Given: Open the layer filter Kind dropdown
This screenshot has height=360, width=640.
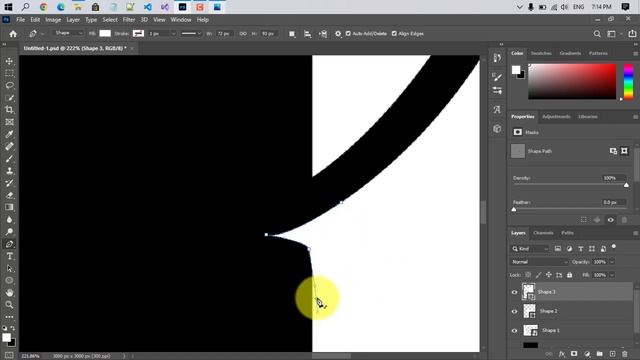Looking at the screenshot, I should [530, 249].
